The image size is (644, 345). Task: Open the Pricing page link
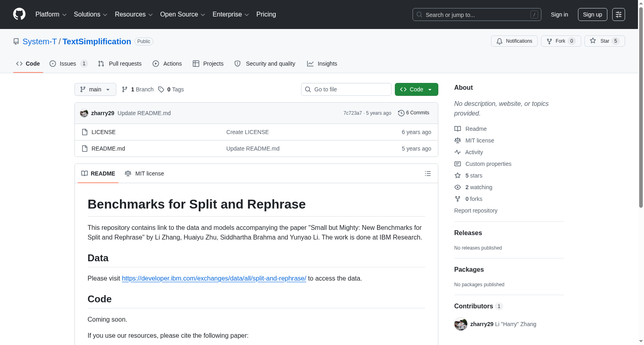tap(266, 14)
